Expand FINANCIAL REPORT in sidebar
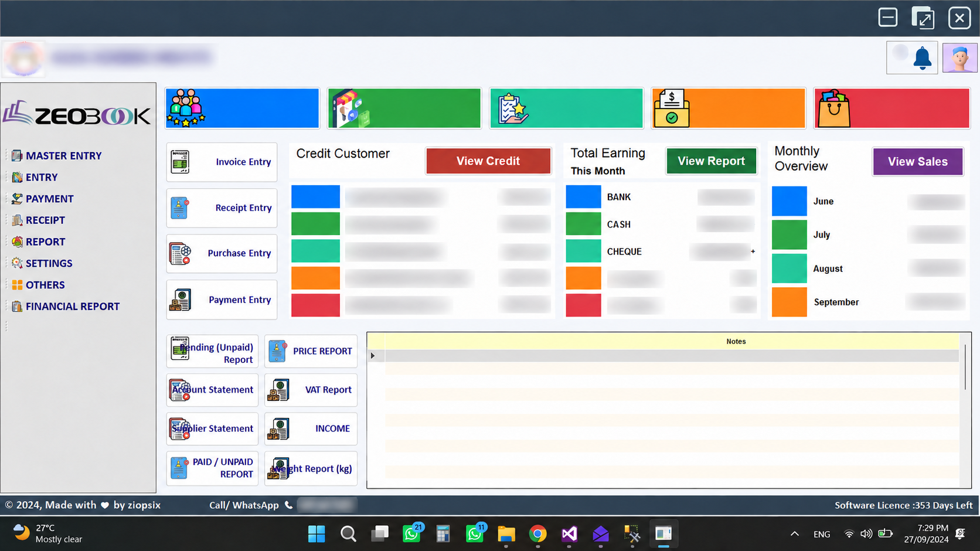Screen dimensions: 980x551 click(73, 307)
